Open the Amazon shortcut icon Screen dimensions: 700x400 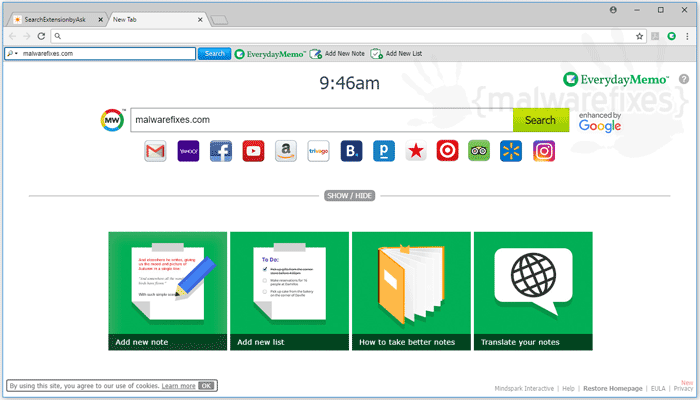(x=286, y=151)
